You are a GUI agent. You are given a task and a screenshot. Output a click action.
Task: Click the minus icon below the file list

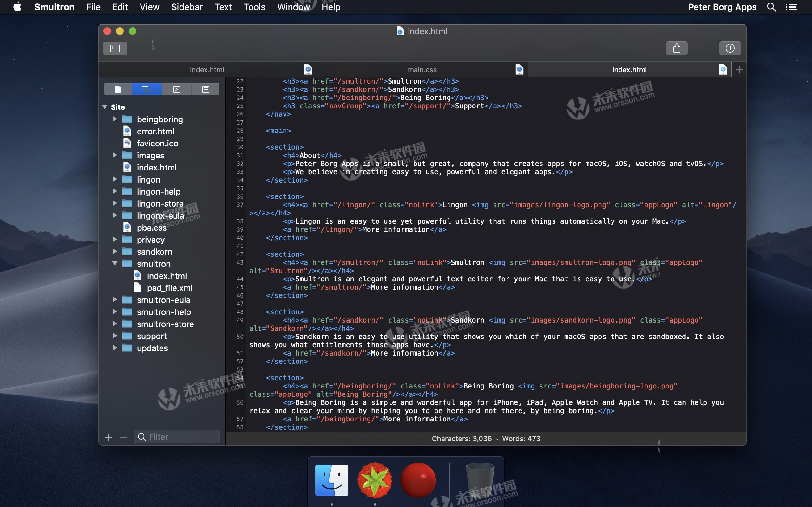pyautogui.click(x=123, y=437)
